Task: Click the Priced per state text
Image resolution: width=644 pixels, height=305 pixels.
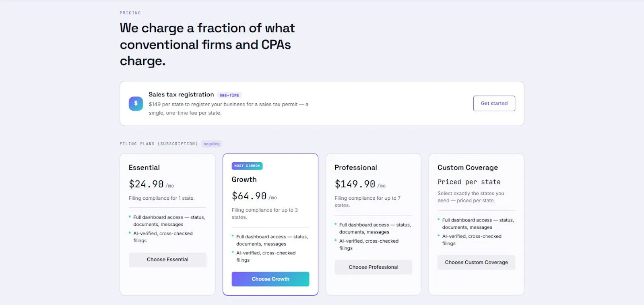Action: point(469,182)
